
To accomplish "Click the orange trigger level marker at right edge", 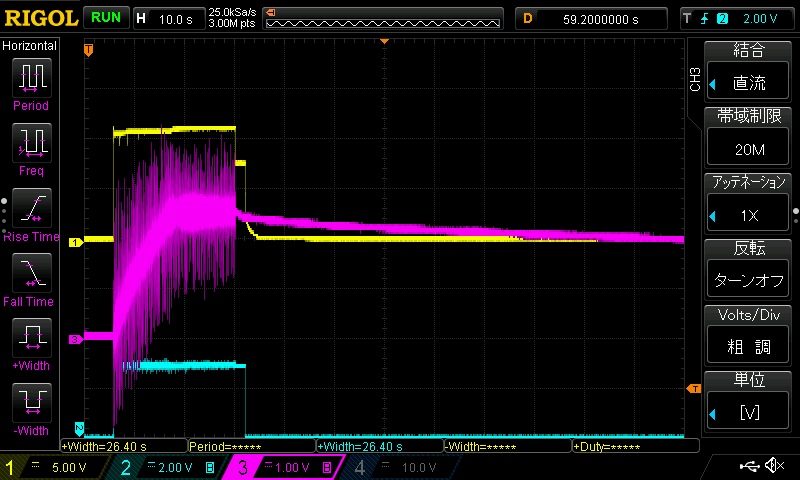I will [x=694, y=389].
